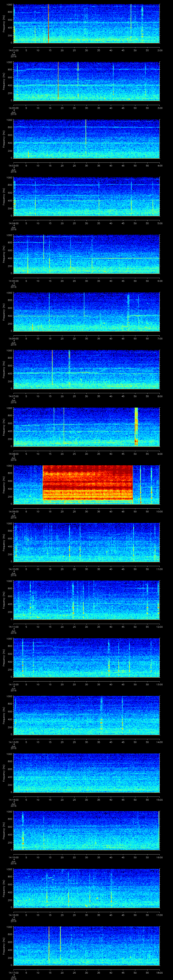Open the spectrogram panel starting at 14:12:00

pos(87,657)
